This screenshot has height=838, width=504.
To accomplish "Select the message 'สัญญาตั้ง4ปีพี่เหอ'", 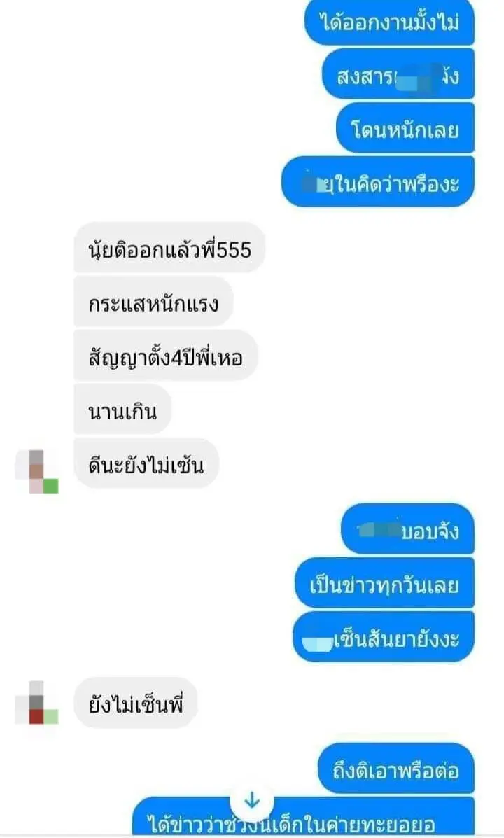I will 166,356.
